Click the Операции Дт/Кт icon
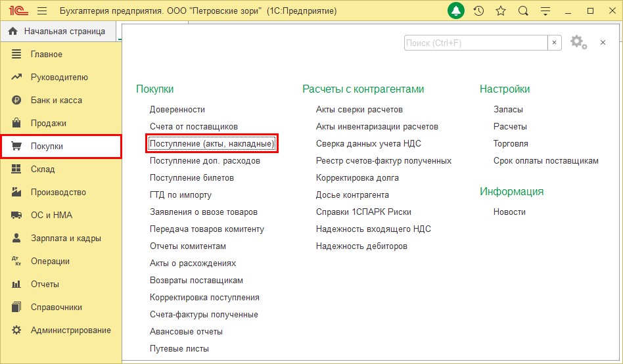This screenshot has height=364, width=623. [x=16, y=261]
